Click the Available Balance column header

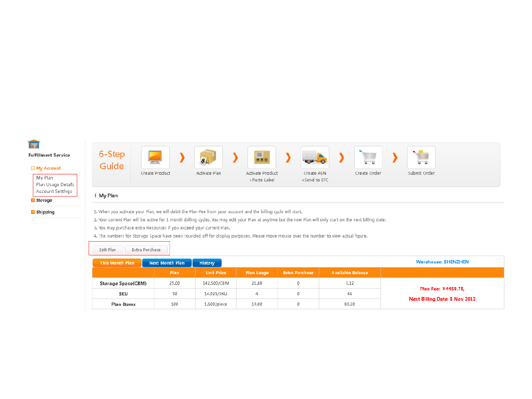(350, 273)
